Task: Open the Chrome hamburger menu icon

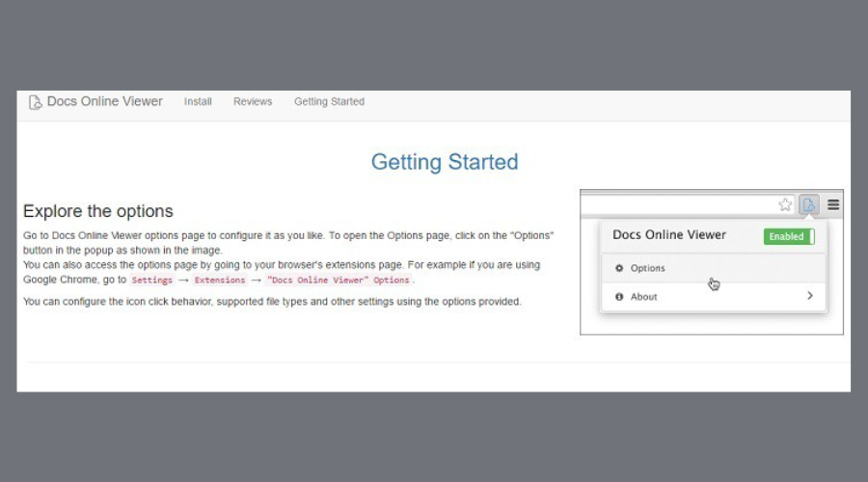Action: coord(833,204)
